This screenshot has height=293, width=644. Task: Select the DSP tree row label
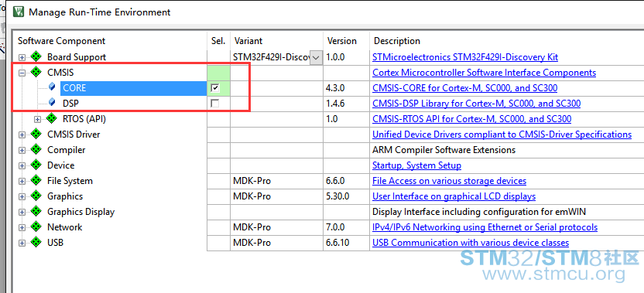coord(70,104)
